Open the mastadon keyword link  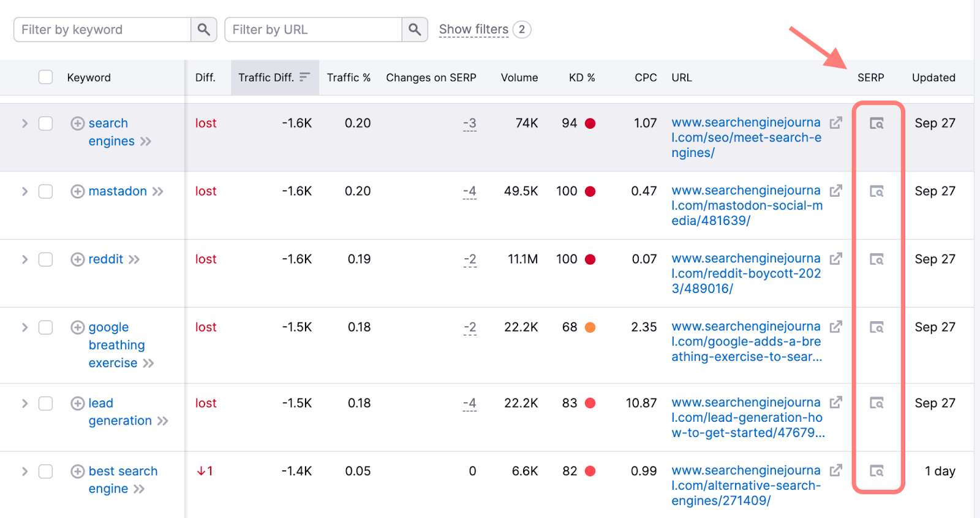coord(118,191)
